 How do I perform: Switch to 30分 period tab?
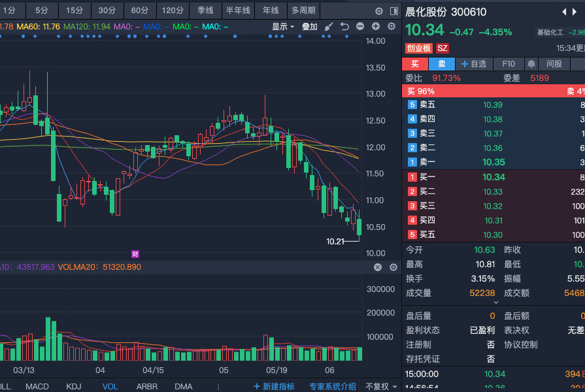[107, 10]
